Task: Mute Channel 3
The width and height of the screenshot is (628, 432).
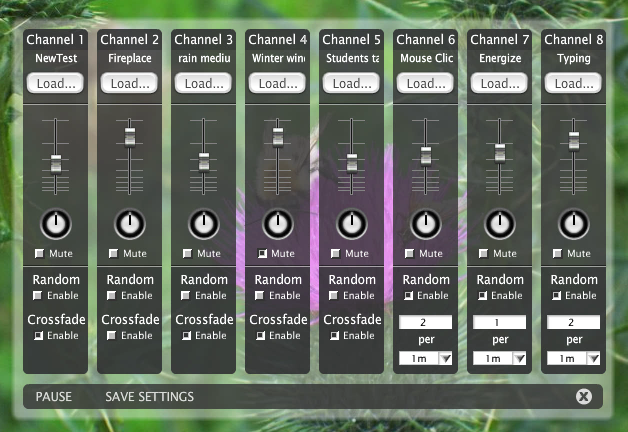Action: point(187,253)
